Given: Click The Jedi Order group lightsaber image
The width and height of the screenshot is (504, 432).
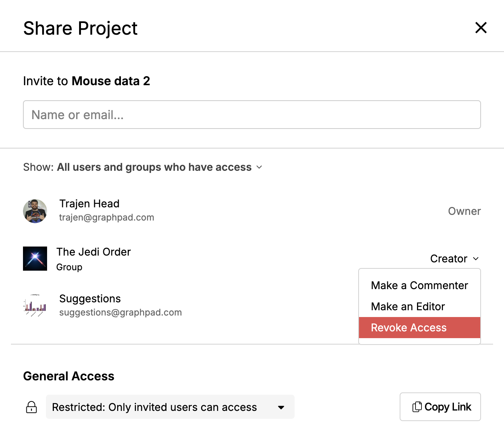Looking at the screenshot, I should pyautogui.click(x=35, y=259).
